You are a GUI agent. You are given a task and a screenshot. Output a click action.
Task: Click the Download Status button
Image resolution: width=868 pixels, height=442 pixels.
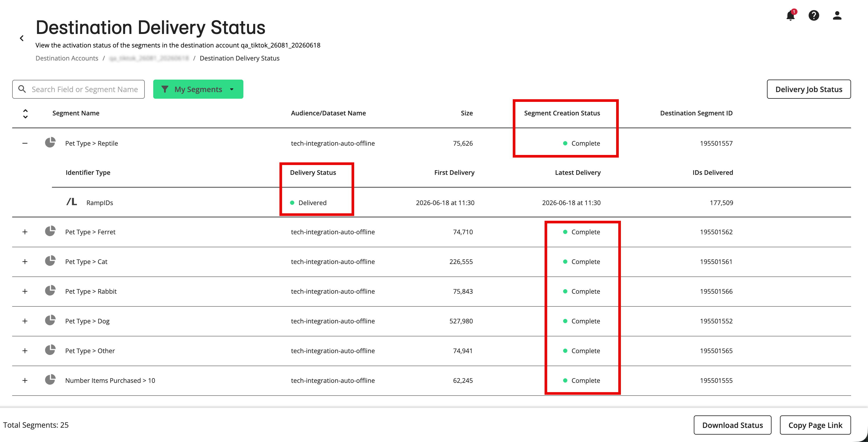click(x=733, y=425)
